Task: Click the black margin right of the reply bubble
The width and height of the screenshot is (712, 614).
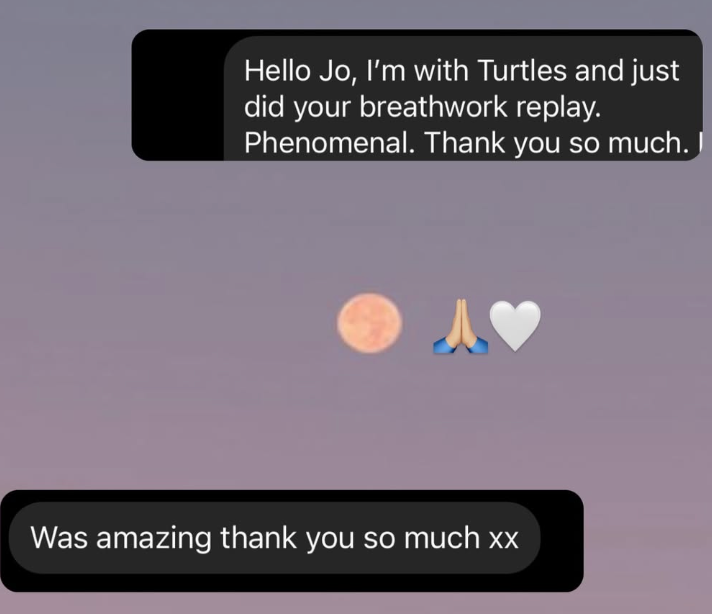Action: point(562,540)
